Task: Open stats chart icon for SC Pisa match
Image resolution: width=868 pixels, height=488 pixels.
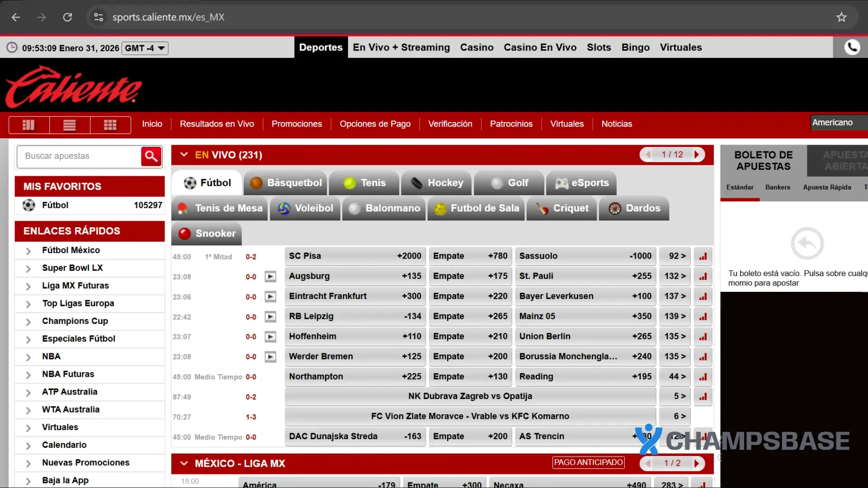Action: pyautogui.click(x=703, y=256)
